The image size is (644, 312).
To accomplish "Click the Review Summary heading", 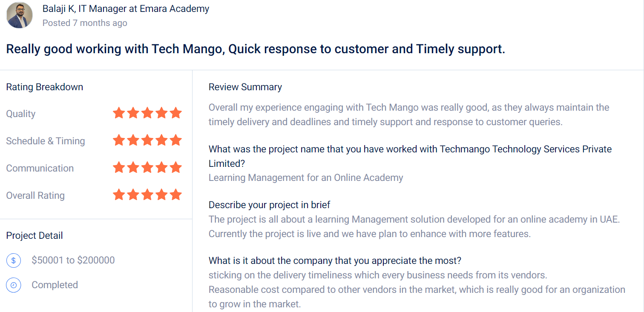I will pyautogui.click(x=245, y=87).
